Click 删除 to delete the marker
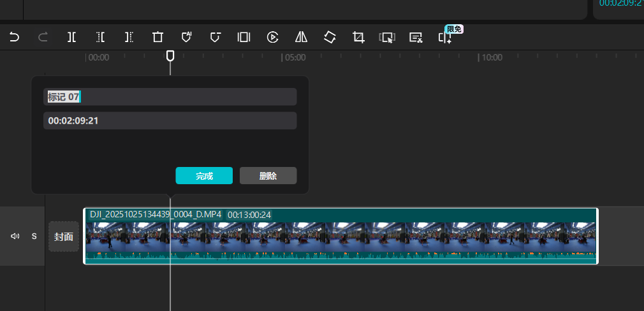The width and height of the screenshot is (644, 311). tap(268, 176)
